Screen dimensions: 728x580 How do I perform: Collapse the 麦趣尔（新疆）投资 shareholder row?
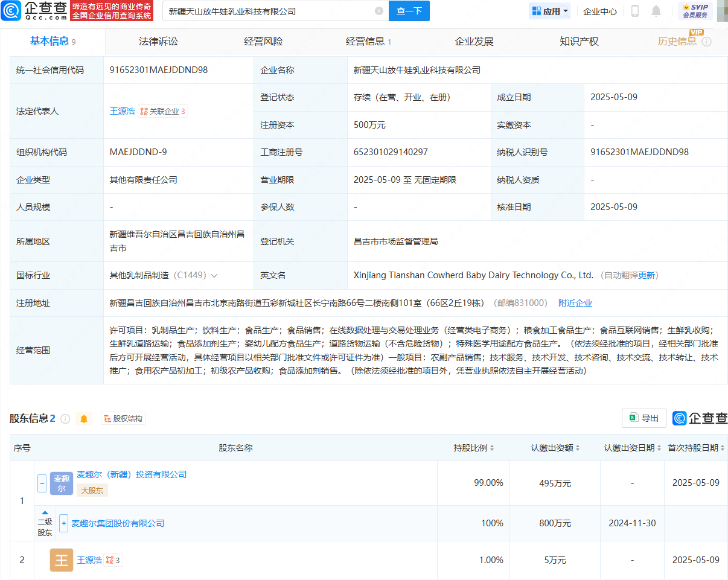pyautogui.click(x=42, y=483)
